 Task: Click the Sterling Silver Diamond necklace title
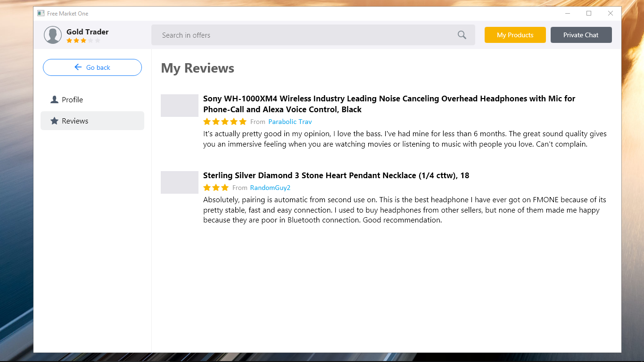[336, 175]
